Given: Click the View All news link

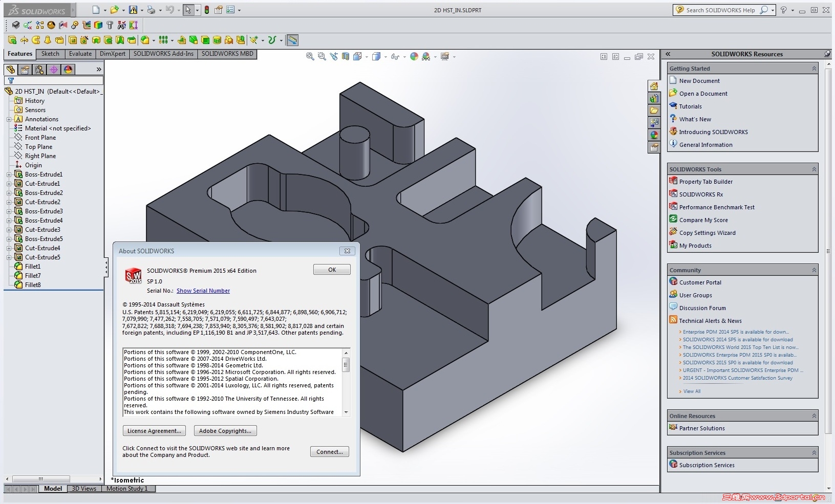Looking at the screenshot, I should click(x=692, y=391).
